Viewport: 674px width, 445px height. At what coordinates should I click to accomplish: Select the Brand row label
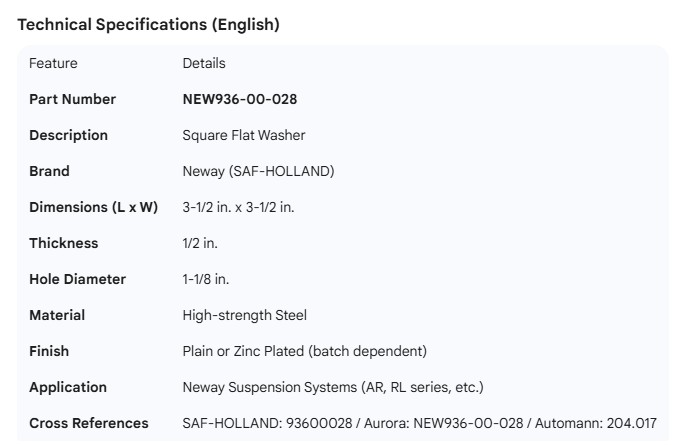coord(49,171)
